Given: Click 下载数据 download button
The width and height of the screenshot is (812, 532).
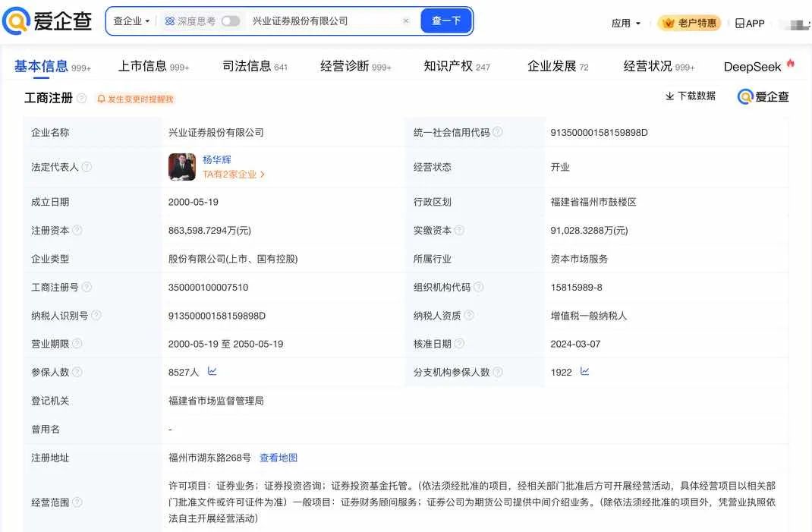Looking at the screenshot, I should 691,96.
